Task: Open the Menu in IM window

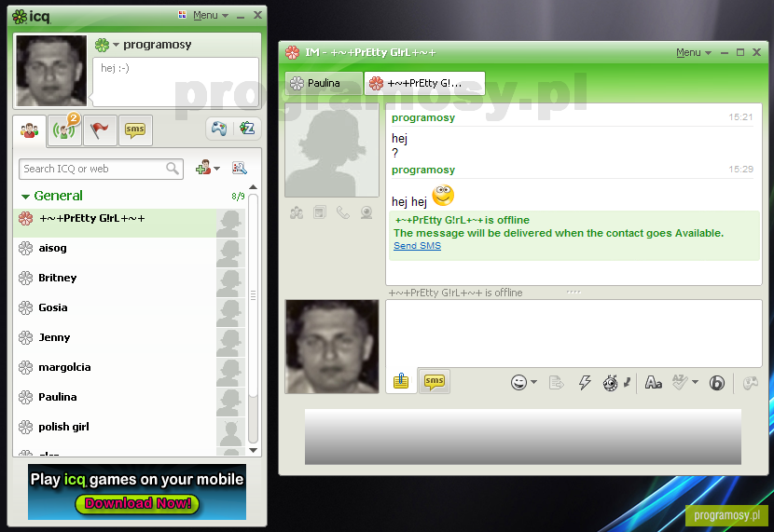Action: pos(694,53)
